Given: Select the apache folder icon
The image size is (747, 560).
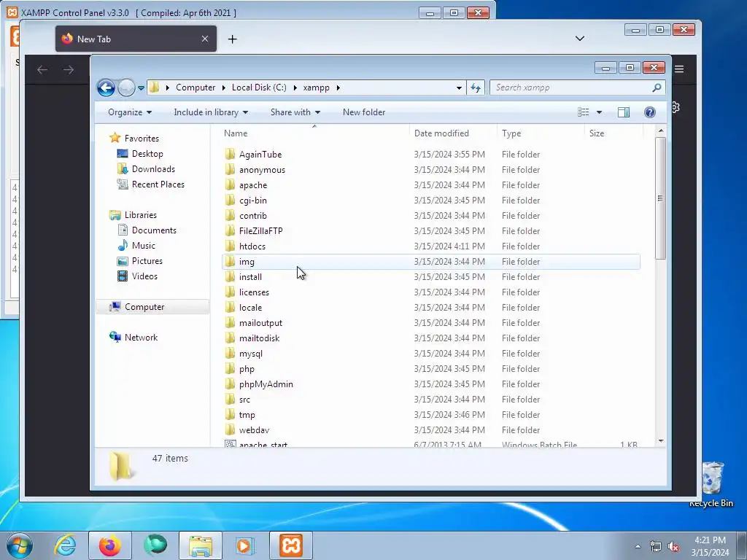Looking at the screenshot, I should click(230, 184).
